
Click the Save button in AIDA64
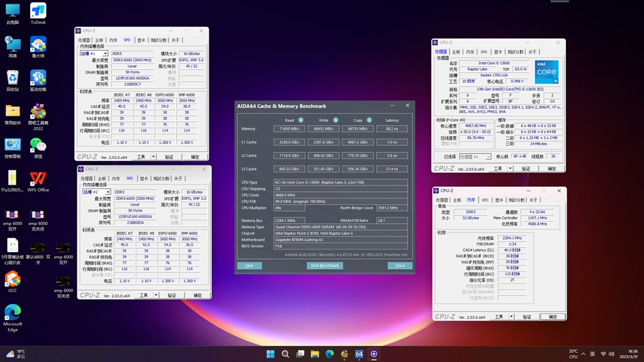point(249,265)
